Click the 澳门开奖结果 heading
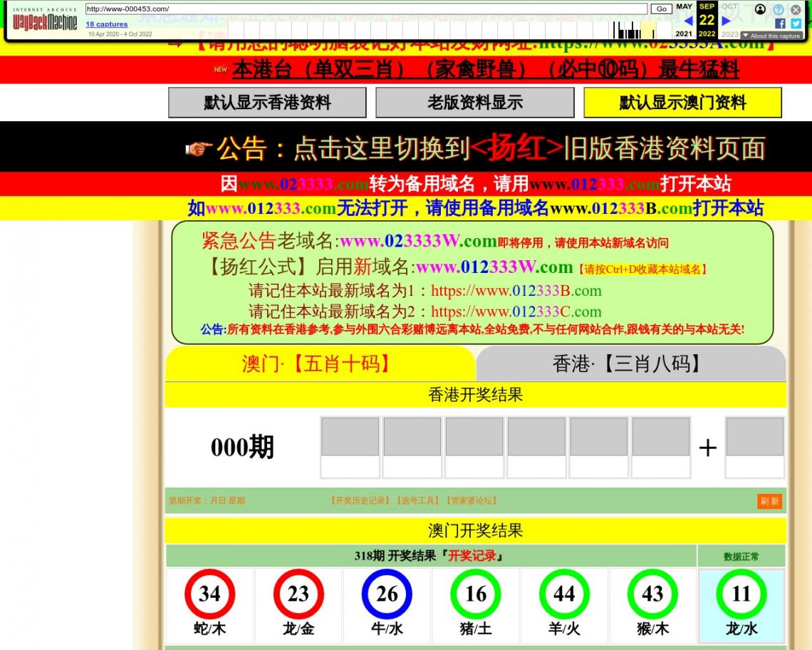The image size is (812, 650). (x=475, y=530)
